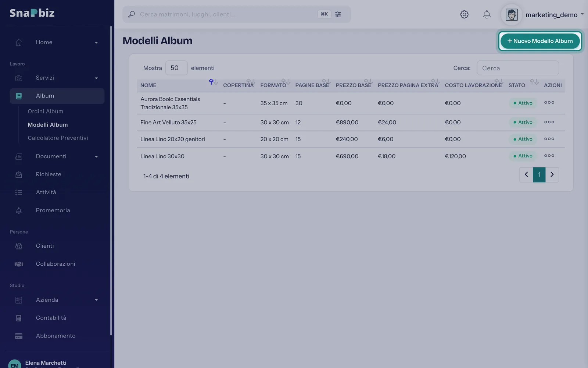Open Calcolatore Preventivi page
Image resolution: width=588 pixels, height=368 pixels.
pos(58,138)
